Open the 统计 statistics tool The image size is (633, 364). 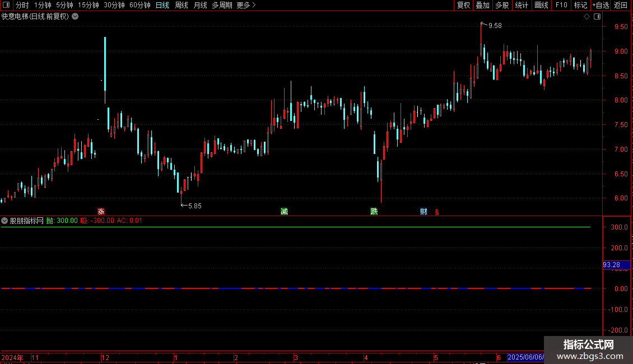pos(521,5)
